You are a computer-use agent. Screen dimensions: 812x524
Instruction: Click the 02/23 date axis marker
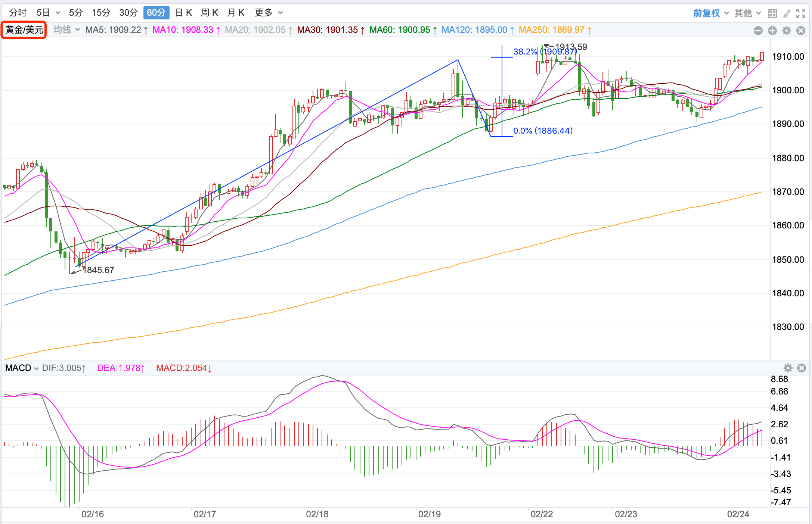[x=626, y=514]
